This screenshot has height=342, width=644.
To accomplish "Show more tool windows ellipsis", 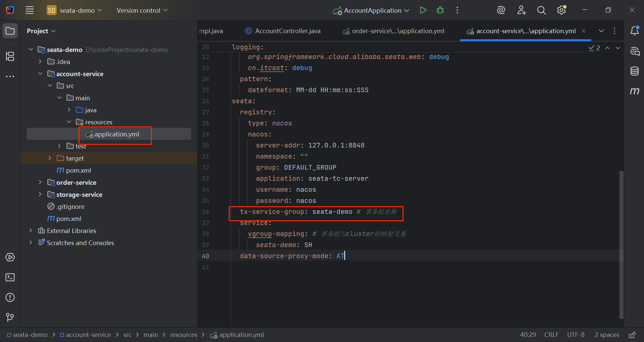I will [10, 76].
